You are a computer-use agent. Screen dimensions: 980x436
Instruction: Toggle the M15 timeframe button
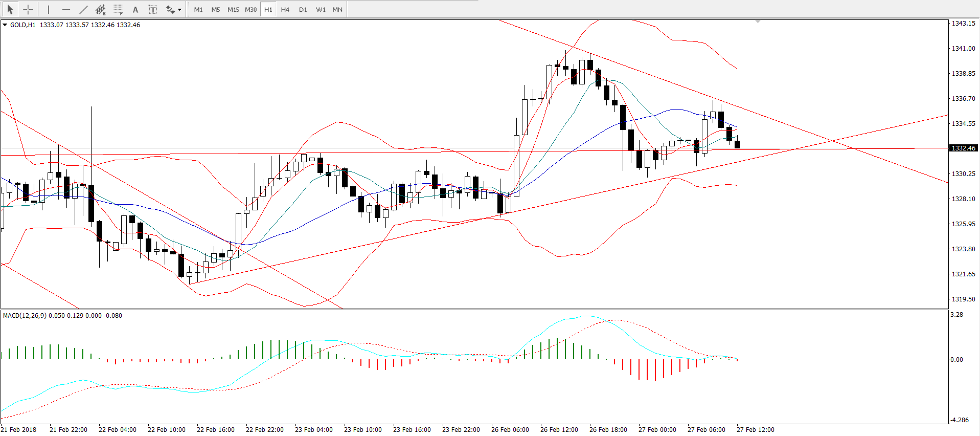click(x=233, y=9)
